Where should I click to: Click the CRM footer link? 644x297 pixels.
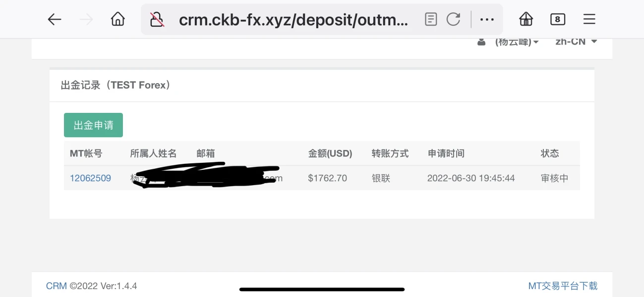[x=56, y=286]
